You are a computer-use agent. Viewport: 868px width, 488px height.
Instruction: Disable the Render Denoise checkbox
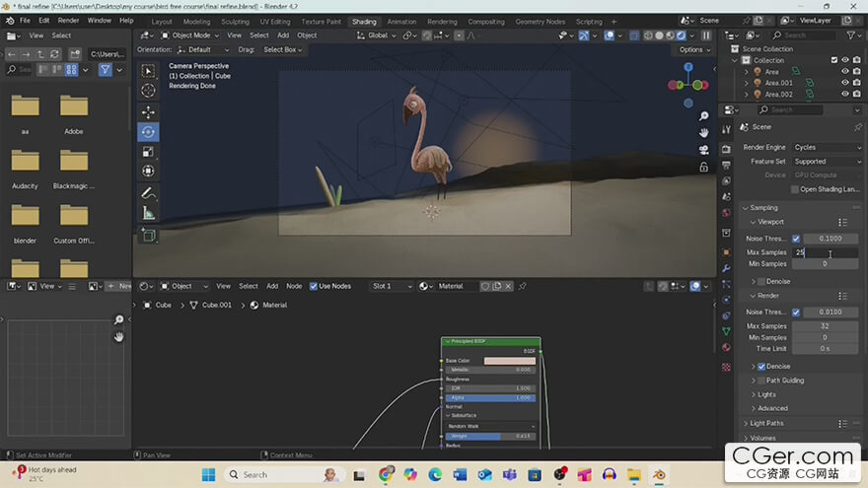click(761, 366)
